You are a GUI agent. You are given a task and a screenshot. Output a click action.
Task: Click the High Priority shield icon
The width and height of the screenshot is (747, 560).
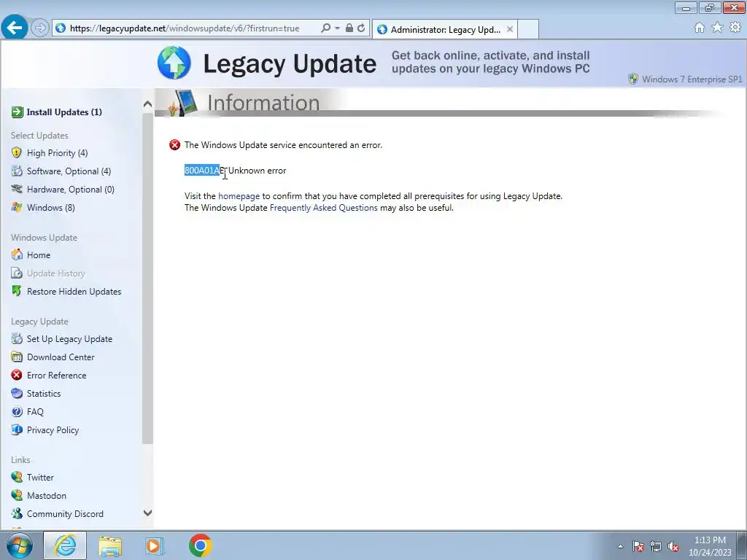click(x=17, y=153)
